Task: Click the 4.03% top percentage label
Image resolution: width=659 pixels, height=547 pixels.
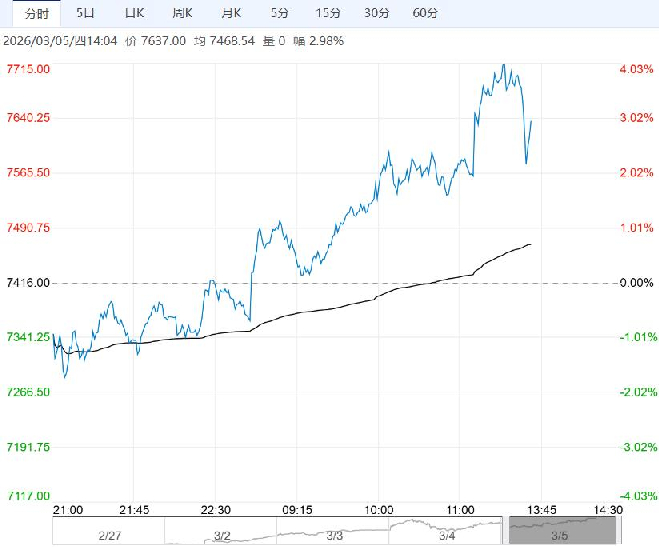Action: [x=636, y=69]
